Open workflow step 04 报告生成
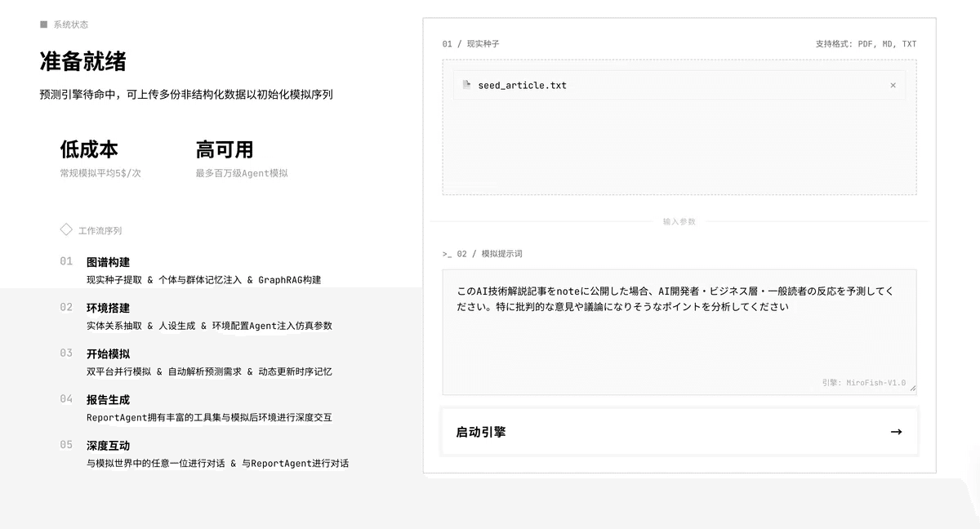980x529 pixels. pos(108,399)
